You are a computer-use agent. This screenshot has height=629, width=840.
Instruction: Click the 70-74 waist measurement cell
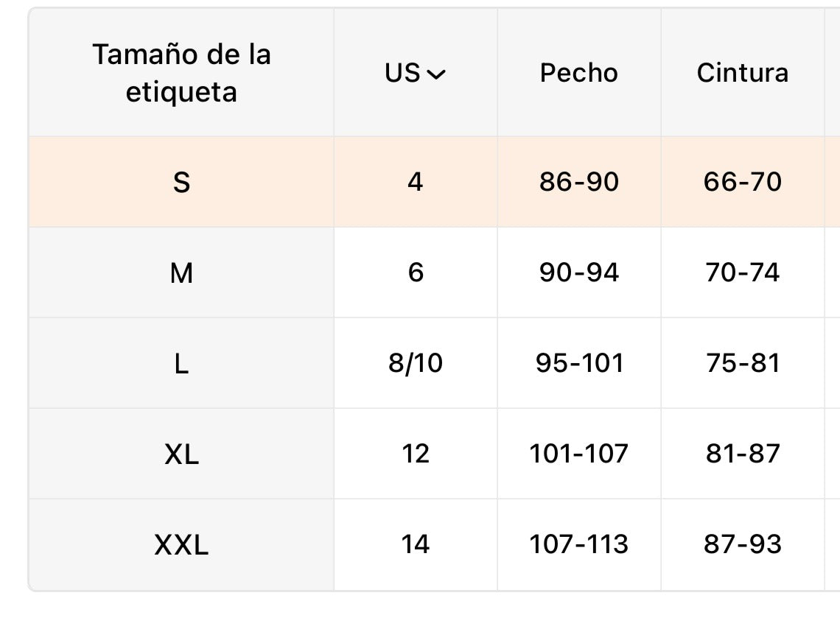(x=743, y=273)
